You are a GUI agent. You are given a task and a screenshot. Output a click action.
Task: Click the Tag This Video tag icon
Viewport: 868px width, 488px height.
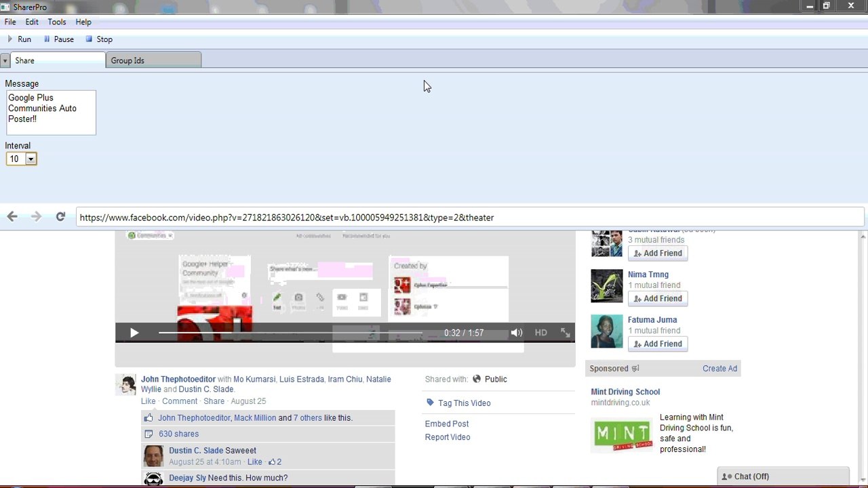pyautogui.click(x=430, y=403)
